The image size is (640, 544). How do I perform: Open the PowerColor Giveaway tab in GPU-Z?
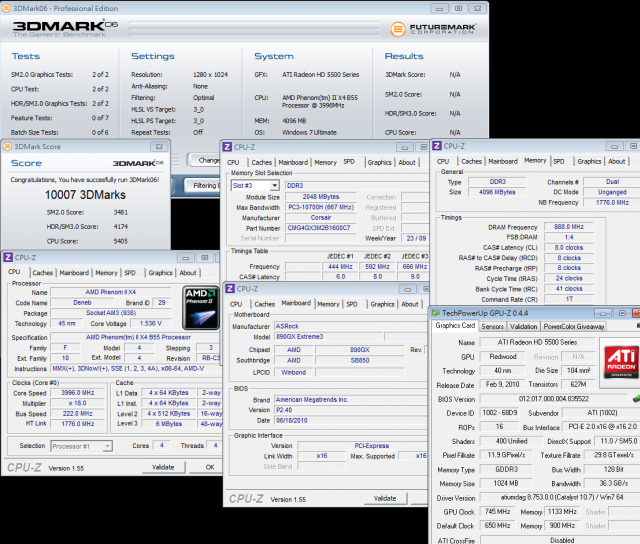(574, 326)
